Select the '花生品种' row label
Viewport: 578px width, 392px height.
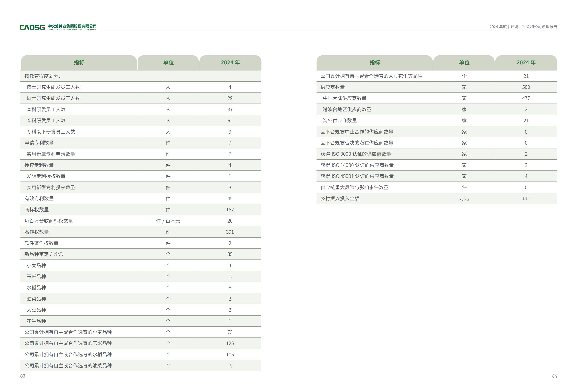click(36, 321)
